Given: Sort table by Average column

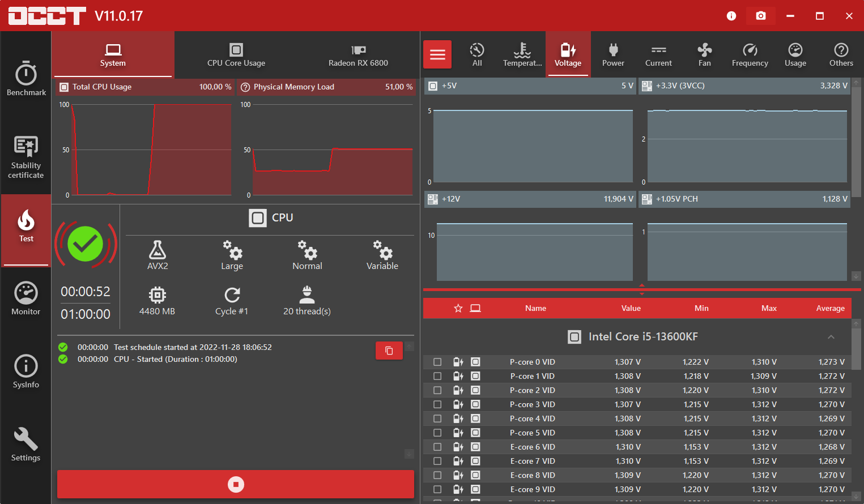Looking at the screenshot, I should coord(830,308).
